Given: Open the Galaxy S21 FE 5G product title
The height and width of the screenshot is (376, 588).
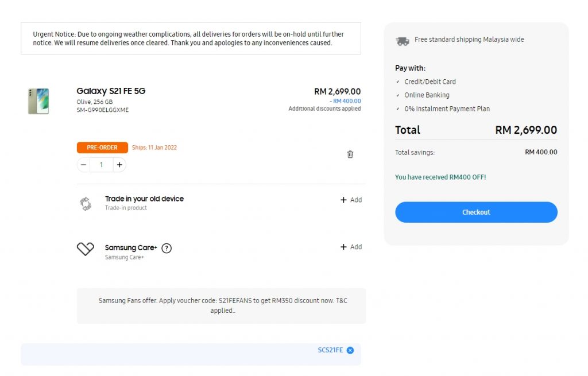Looking at the screenshot, I should 111,91.
